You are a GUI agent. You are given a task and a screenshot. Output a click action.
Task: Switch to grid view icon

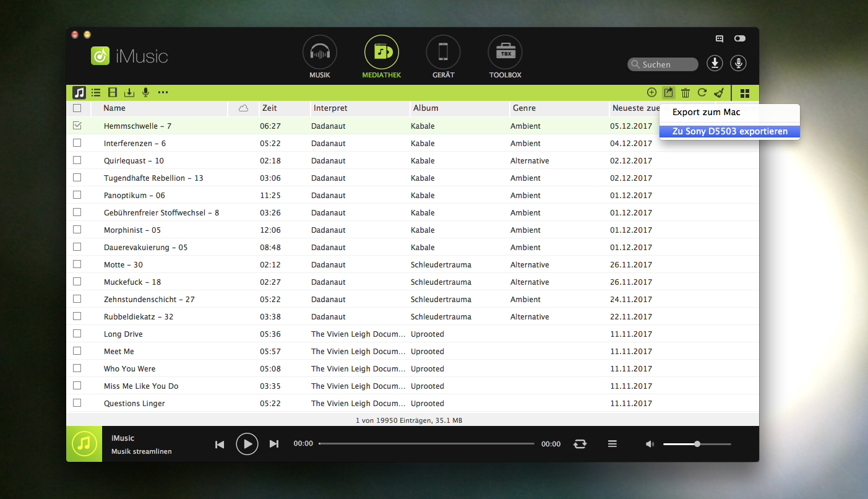coord(745,93)
